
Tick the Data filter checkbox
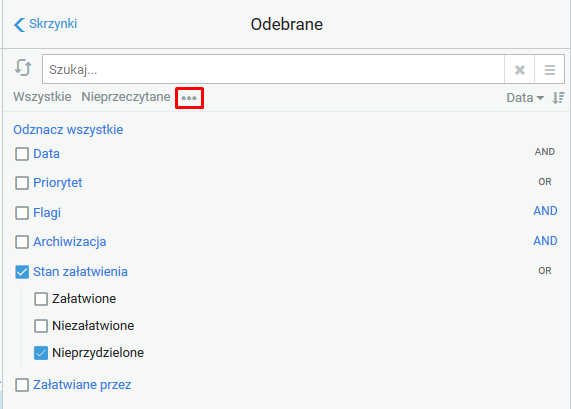pos(22,154)
